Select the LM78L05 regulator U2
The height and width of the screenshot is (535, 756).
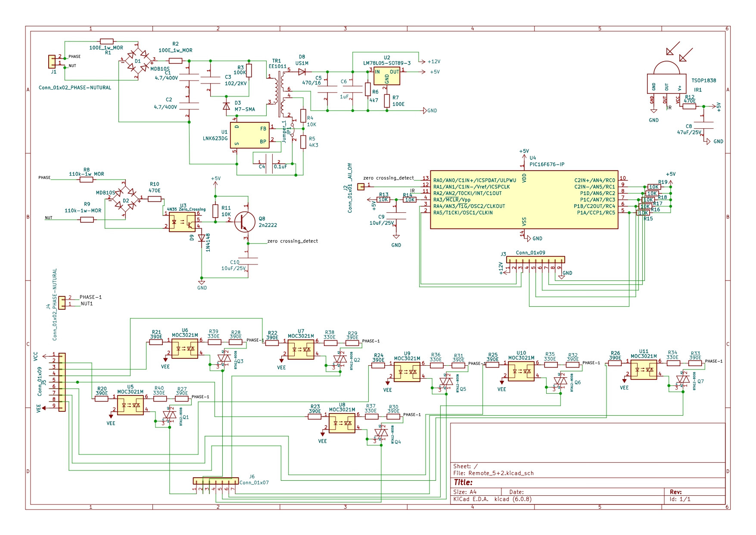coord(386,76)
